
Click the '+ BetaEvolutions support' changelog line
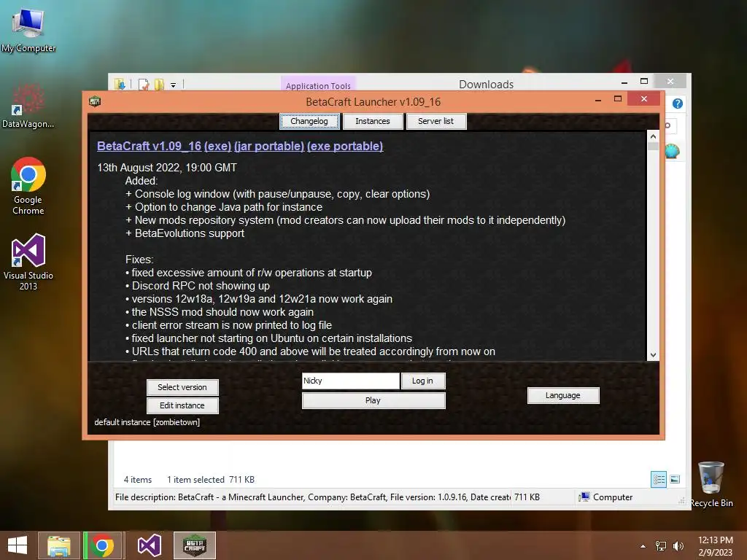[x=185, y=233]
